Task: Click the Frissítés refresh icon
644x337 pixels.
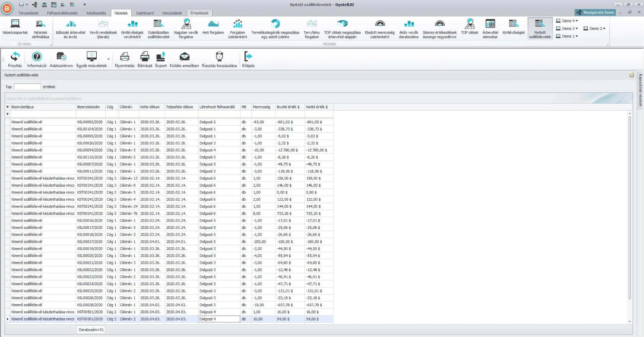Action: 15,57
